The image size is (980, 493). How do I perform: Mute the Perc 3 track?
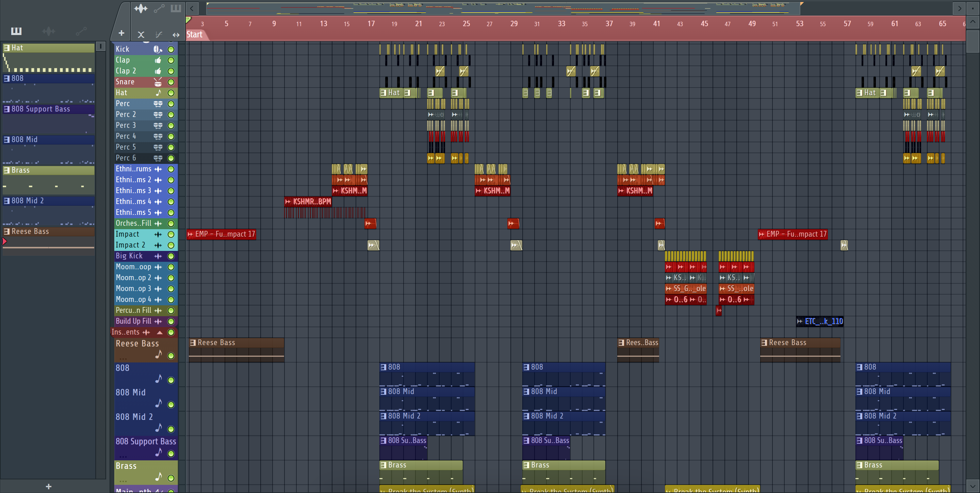click(171, 125)
